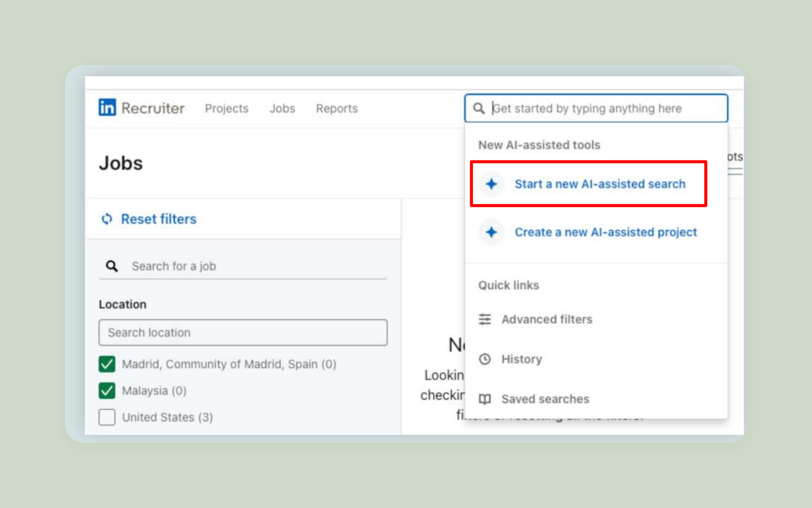Focus the Get started by typing search field
Viewport: 812px width, 508px height.
596,108
